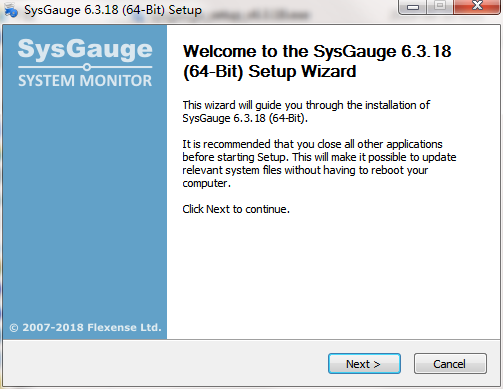Open the installer icon menu in title bar
Screen dimensions: 503x389
point(10,10)
